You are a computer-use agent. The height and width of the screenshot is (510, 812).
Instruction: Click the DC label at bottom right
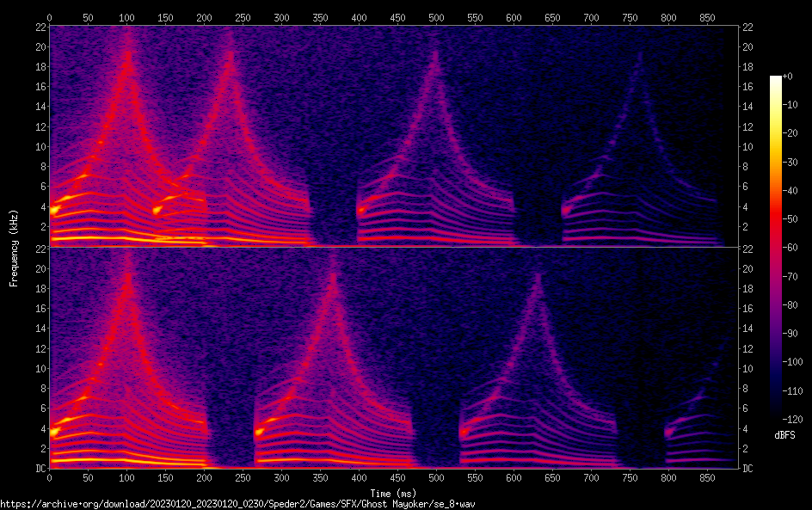pyautogui.click(x=748, y=469)
